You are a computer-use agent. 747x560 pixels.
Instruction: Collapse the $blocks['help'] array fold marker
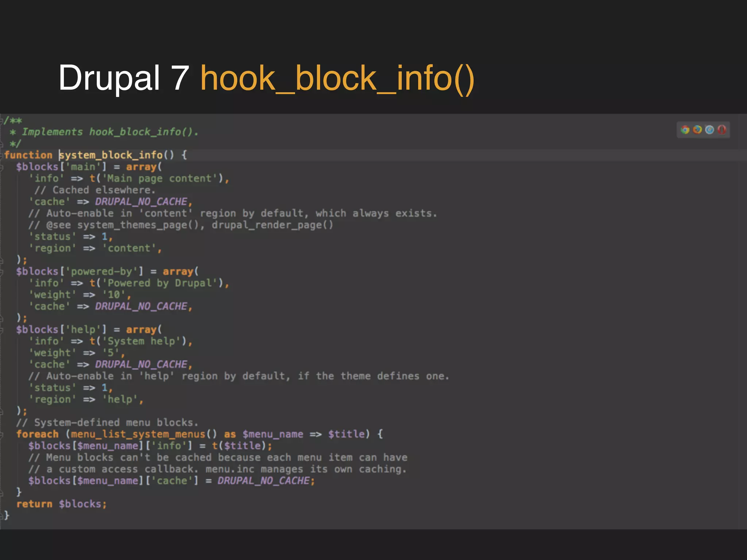coord(2,330)
